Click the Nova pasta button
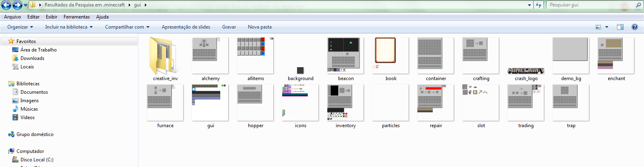 [260, 27]
